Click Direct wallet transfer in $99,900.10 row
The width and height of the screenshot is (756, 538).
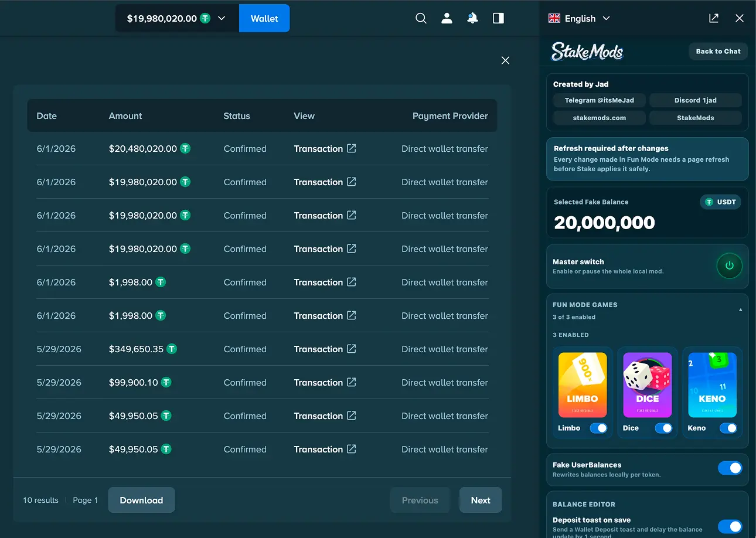(445, 382)
